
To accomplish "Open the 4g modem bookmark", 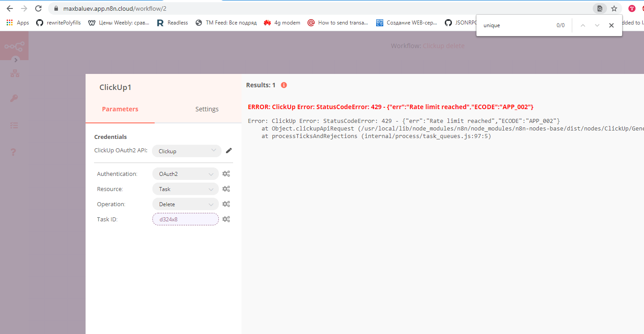I will tap(282, 23).
